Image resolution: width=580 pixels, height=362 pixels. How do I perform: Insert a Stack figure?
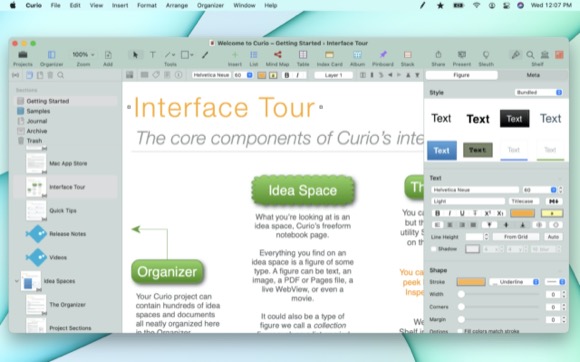(x=407, y=55)
